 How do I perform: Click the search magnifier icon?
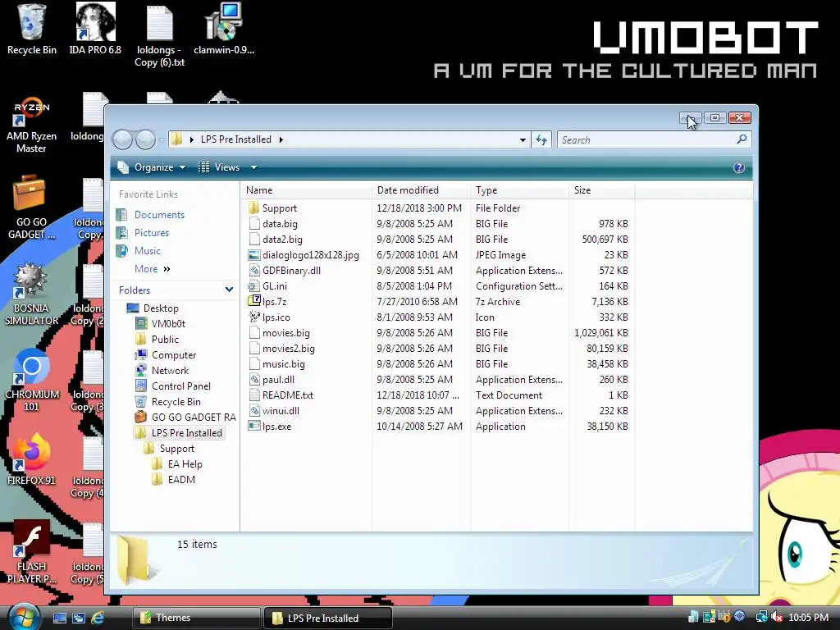(742, 139)
